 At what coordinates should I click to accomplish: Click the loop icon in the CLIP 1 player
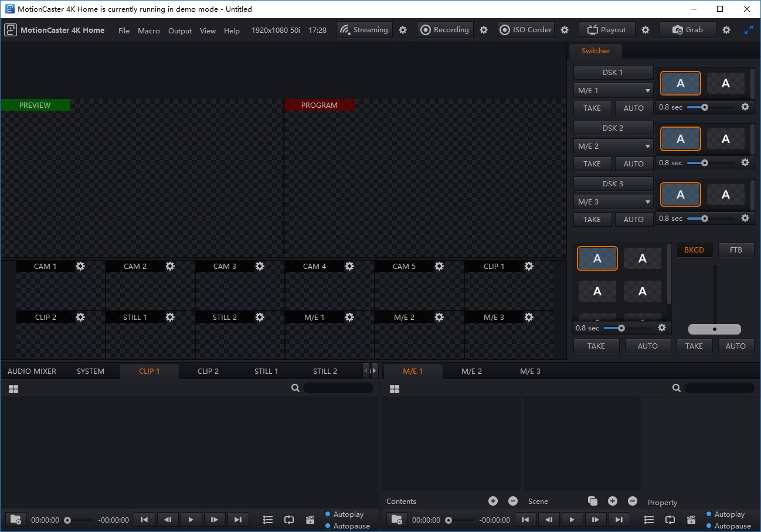[289, 520]
